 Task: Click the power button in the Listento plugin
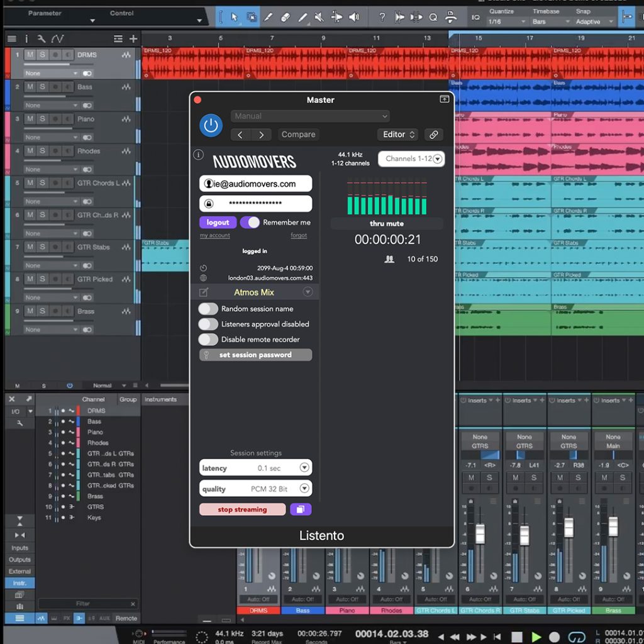pos(211,125)
